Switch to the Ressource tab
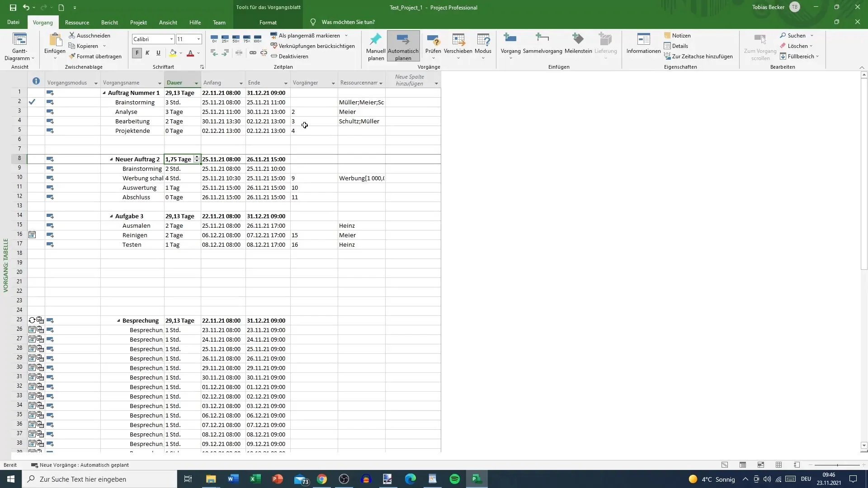This screenshot has width=868, height=488. point(77,22)
